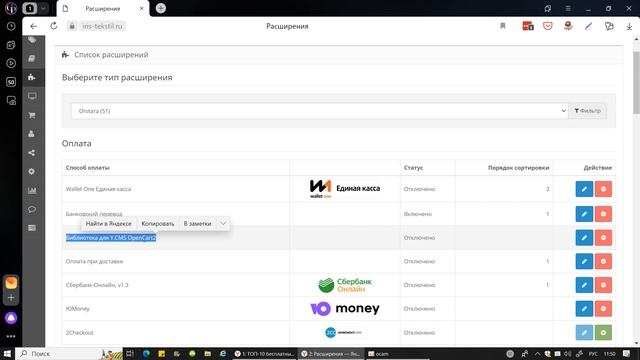This screenshot has width=640, height=360.
Task: Edit the Банковский перевод payment method
Action: pos(584,214)
